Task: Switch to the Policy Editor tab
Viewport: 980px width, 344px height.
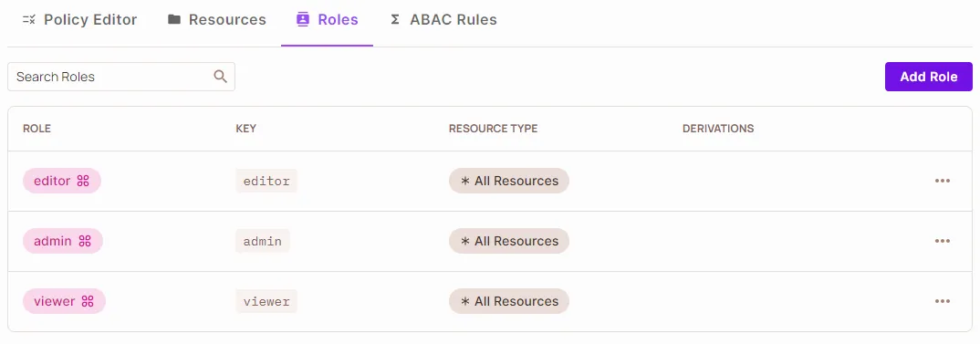Action: pyautogui.click(x=79, y=19)
